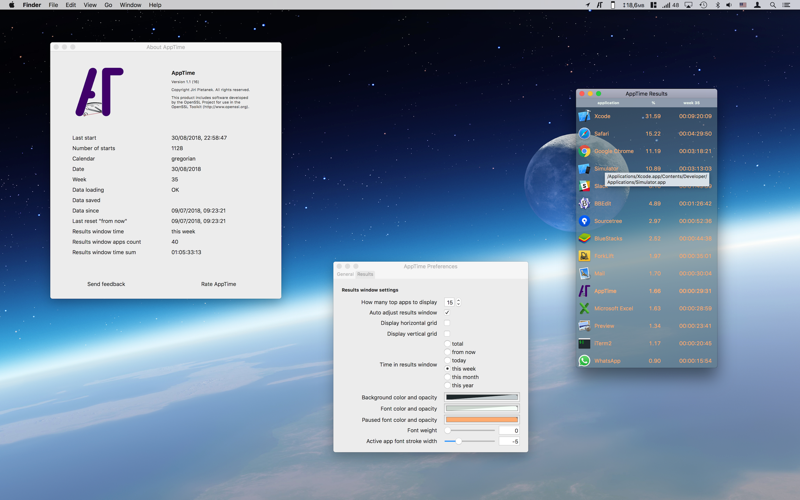Click the ForkLift icon in results list
Image resolution: width=800 pixels, height=500 pixels.
(x=584, y=256)
